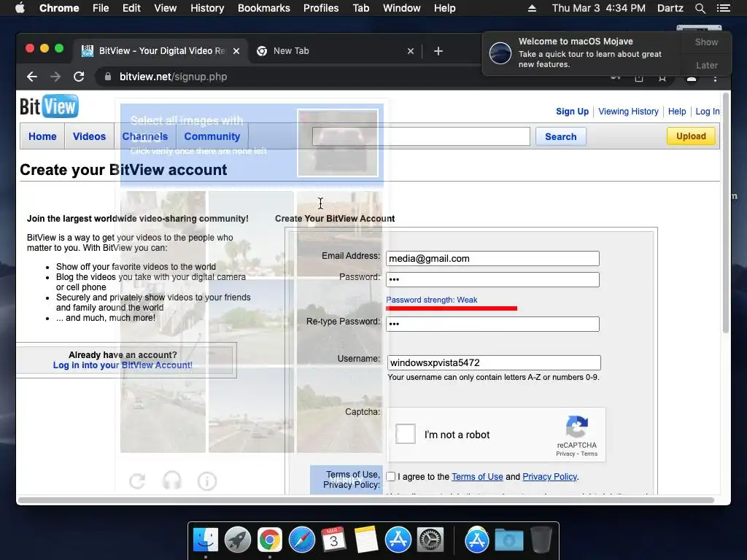Viewport: 747px width, 560px height.
Task: Click the padlock site info icon
Action: [108, 77]
